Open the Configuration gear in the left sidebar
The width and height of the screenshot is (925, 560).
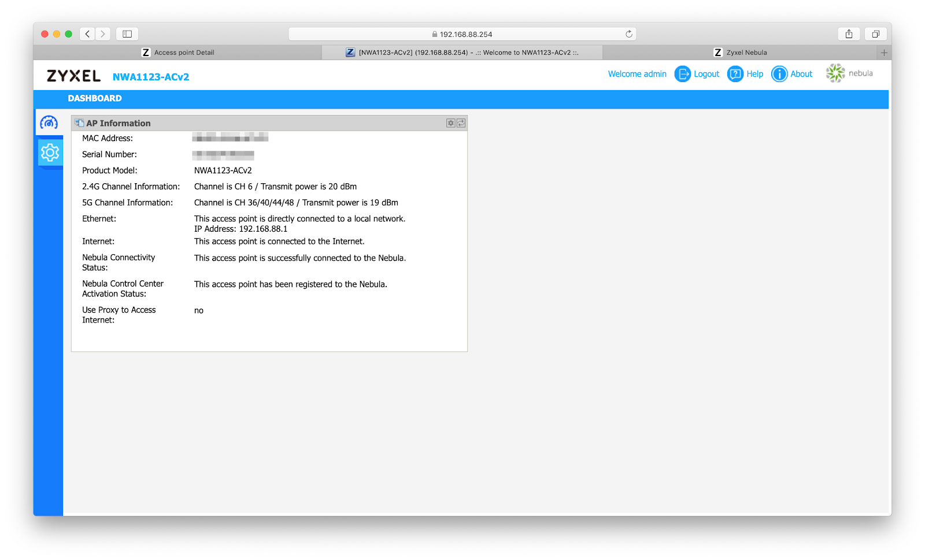click(x=50, y=153)
